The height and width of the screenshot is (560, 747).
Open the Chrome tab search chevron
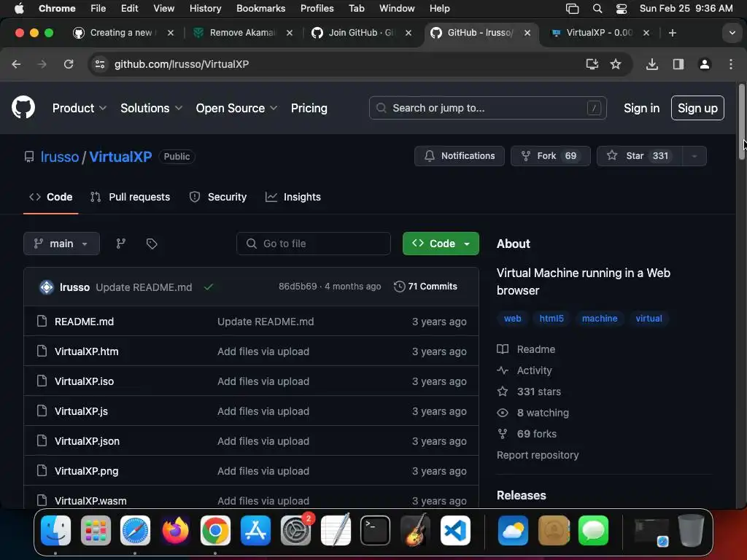[x=732, y=33]
